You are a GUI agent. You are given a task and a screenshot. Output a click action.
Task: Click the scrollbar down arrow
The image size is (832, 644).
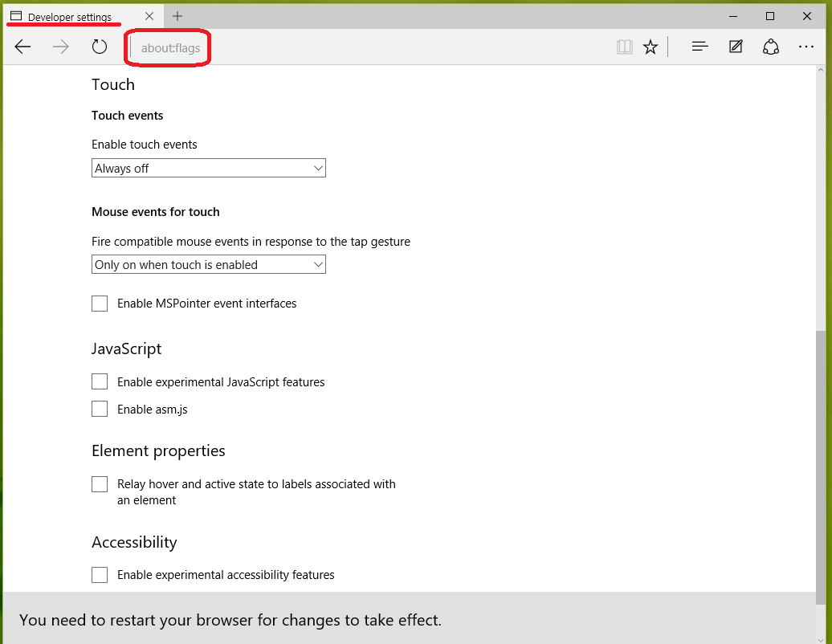(821, 638)
